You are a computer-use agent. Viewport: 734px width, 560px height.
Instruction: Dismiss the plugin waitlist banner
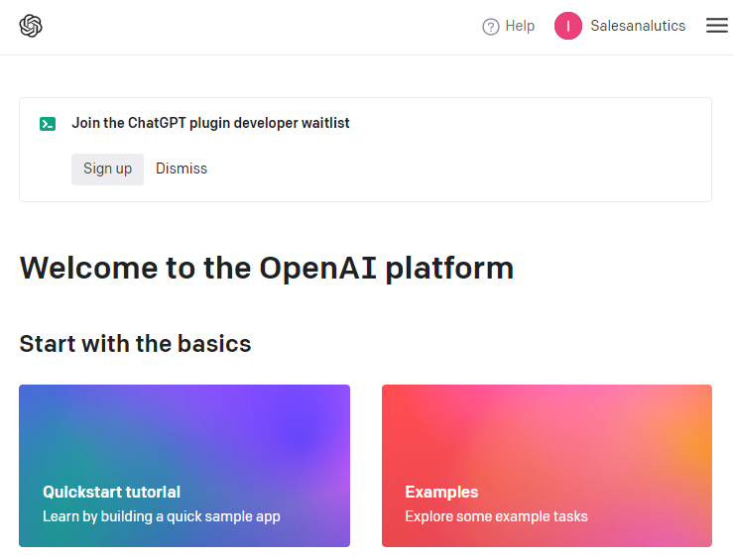182,168
